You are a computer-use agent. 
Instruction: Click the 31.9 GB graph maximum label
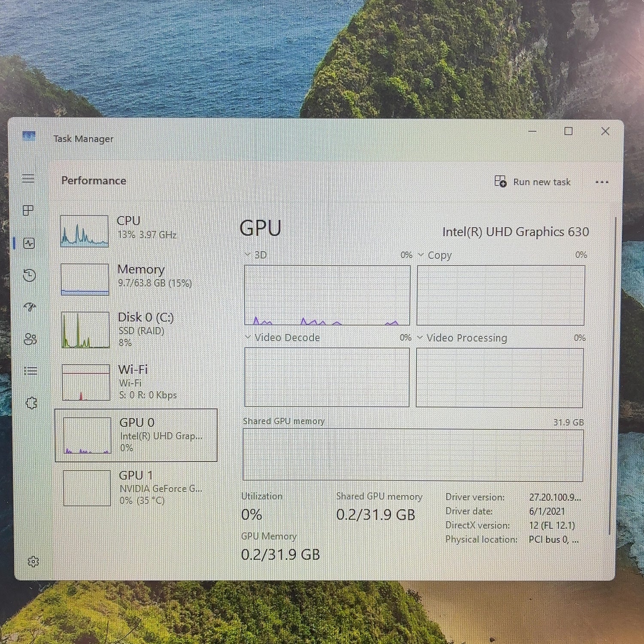point(568,422)
